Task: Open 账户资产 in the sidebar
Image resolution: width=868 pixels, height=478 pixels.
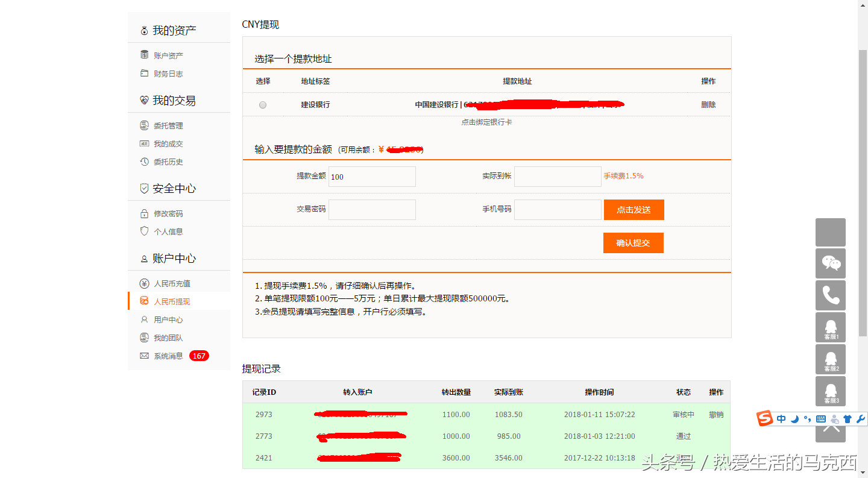Action: (168, 55)
